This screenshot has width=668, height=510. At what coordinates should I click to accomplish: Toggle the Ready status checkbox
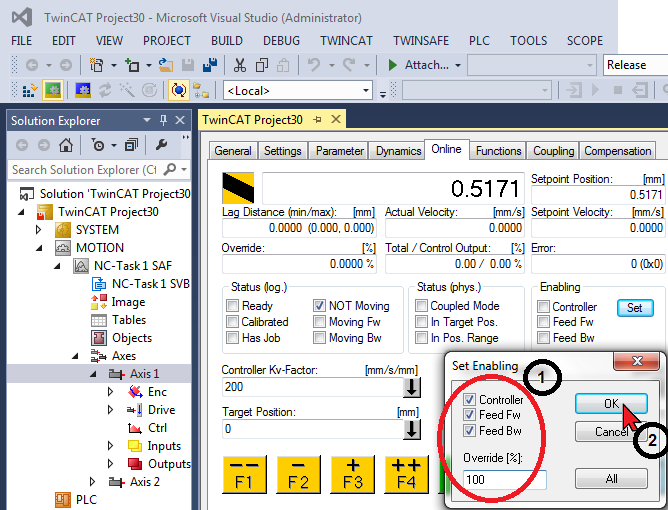(x=233, y=305)
